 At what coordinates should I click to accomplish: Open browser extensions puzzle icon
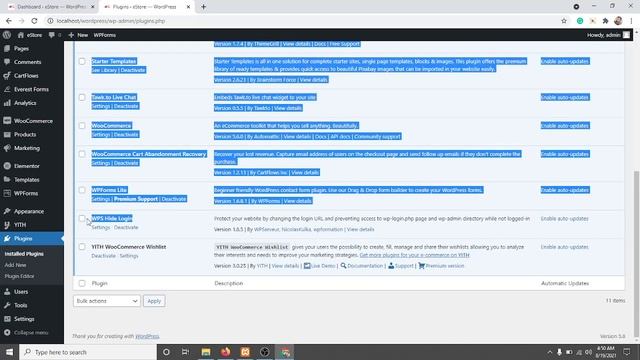(x=605, y=21)
